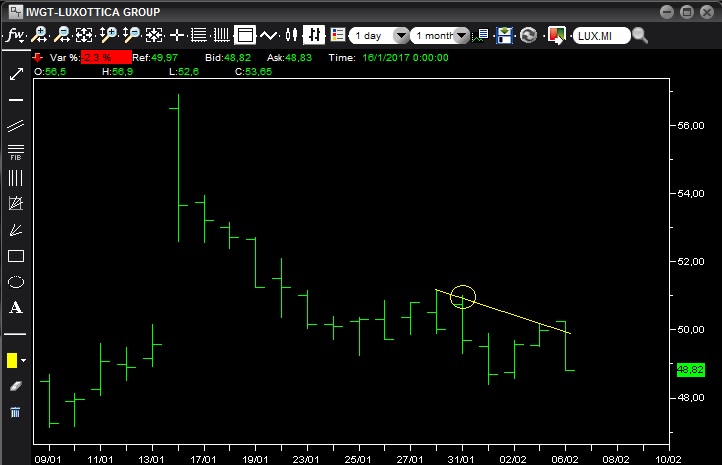Switch to line chart display
Image resolution: width=722 pixels, height=465 pixels.
pyautogui.click(x=268, y=35)
